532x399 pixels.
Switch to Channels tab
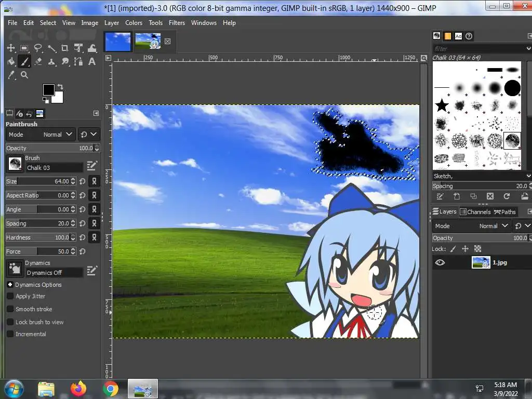pyautogui.click(x=475, y=212)
